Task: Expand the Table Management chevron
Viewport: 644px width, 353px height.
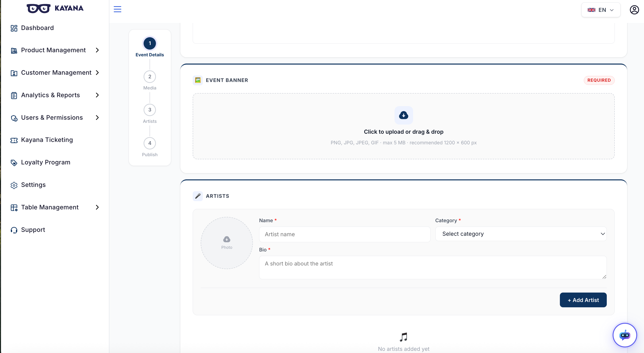Action: [97, 207]
